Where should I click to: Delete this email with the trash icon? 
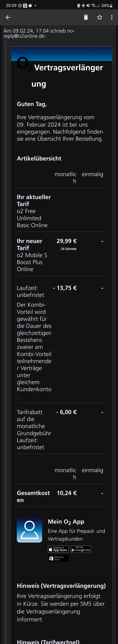(86, 17)
